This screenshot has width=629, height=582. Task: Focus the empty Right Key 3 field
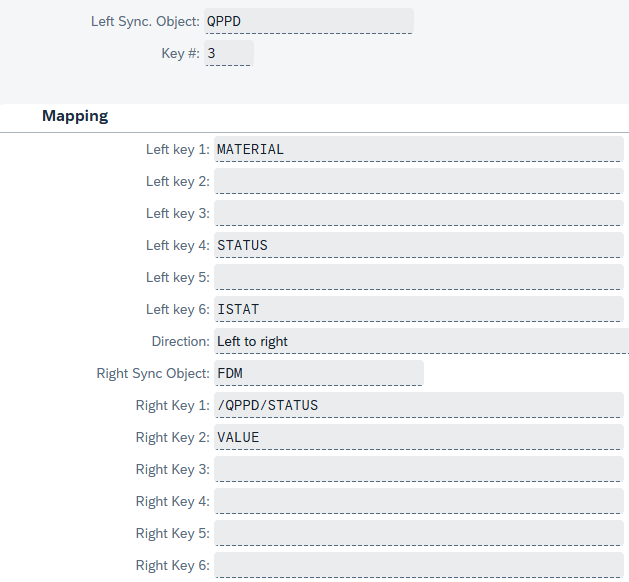point(418,469)
